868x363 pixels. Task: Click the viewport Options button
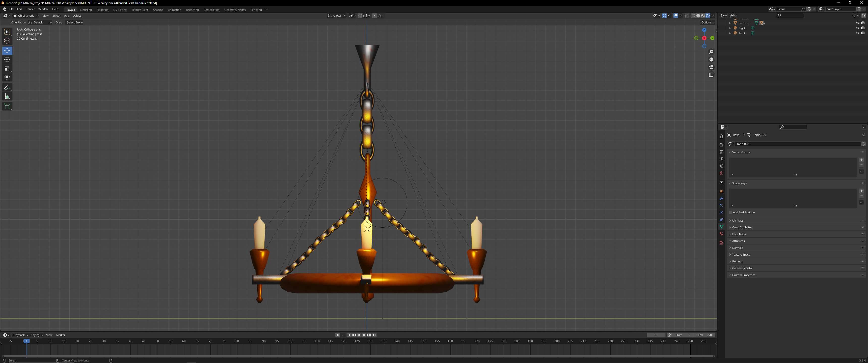[x=707, y=22]
